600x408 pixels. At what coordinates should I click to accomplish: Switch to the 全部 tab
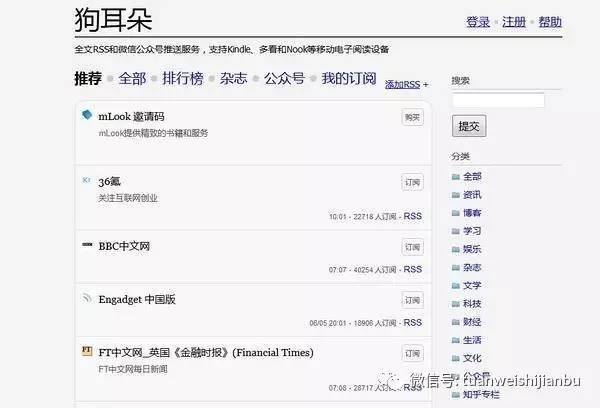point(132,78)
